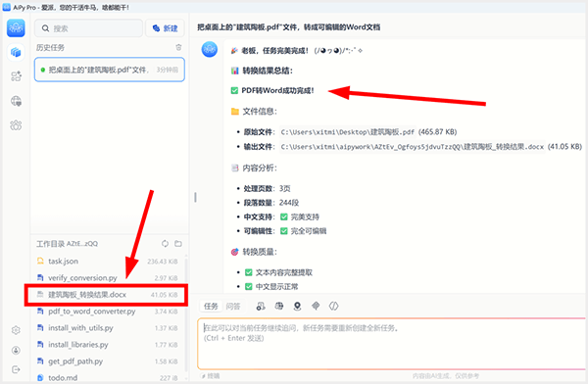
Task: Open install_with_utils.py file
Action: [107, 328]
